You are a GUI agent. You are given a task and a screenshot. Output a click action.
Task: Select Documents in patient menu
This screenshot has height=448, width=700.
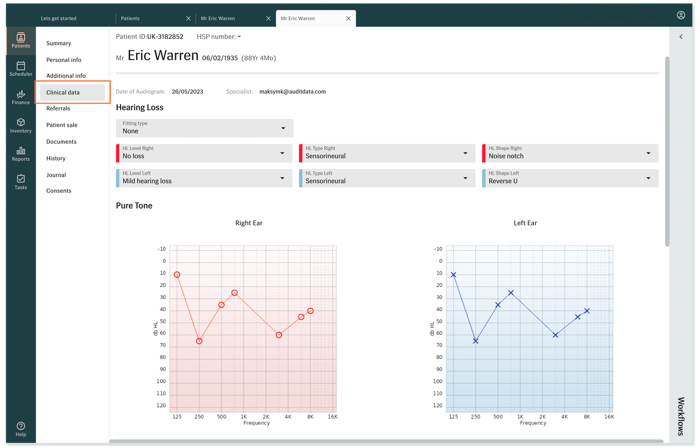tap(61, 142)
